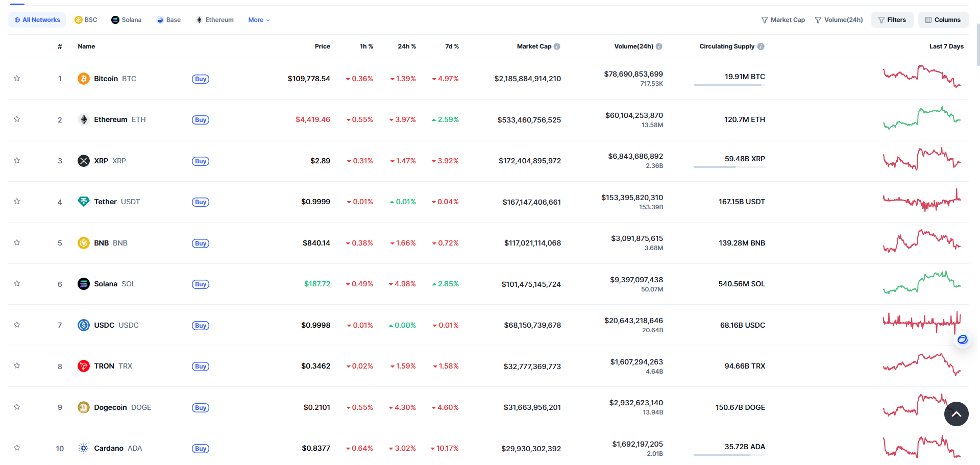Click the Dogecoin logo icon
This screenshot has height=465, width=980.
[x=84, y=407]
